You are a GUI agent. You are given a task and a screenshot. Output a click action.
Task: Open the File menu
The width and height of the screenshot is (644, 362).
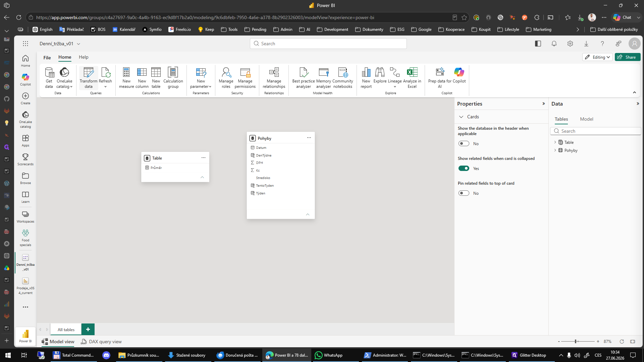(47, 57)
